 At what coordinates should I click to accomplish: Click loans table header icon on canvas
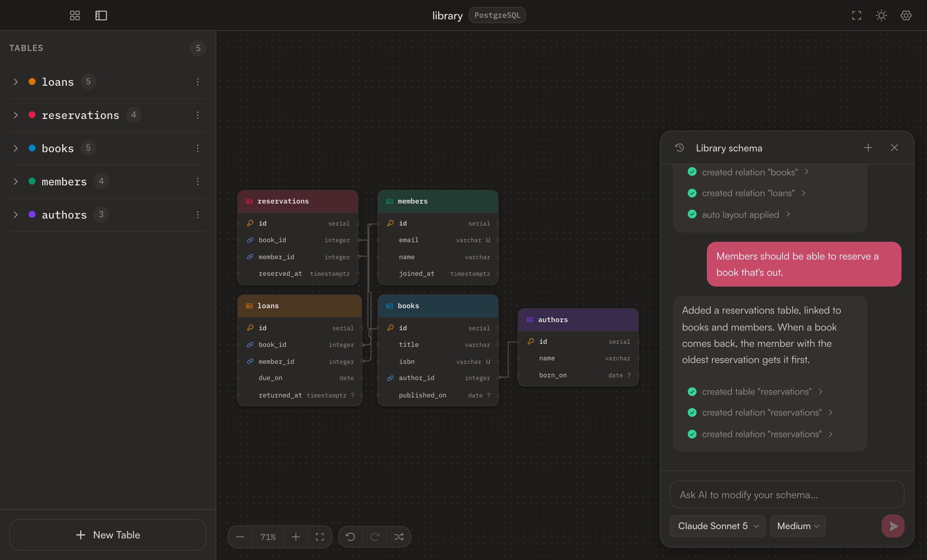coord(250,306)
